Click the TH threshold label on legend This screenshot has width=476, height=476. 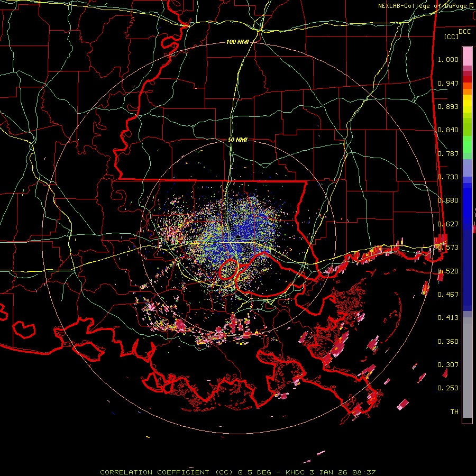tap(454, 412)
